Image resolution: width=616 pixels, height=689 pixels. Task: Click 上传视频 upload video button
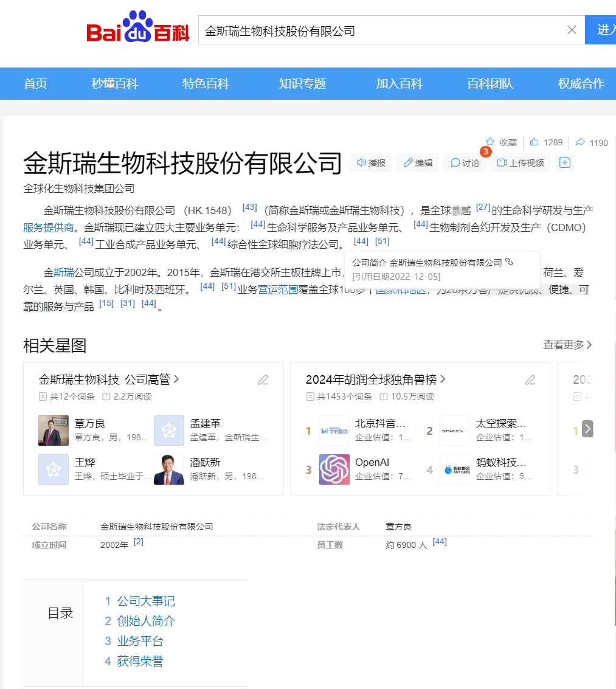point(520,163)
